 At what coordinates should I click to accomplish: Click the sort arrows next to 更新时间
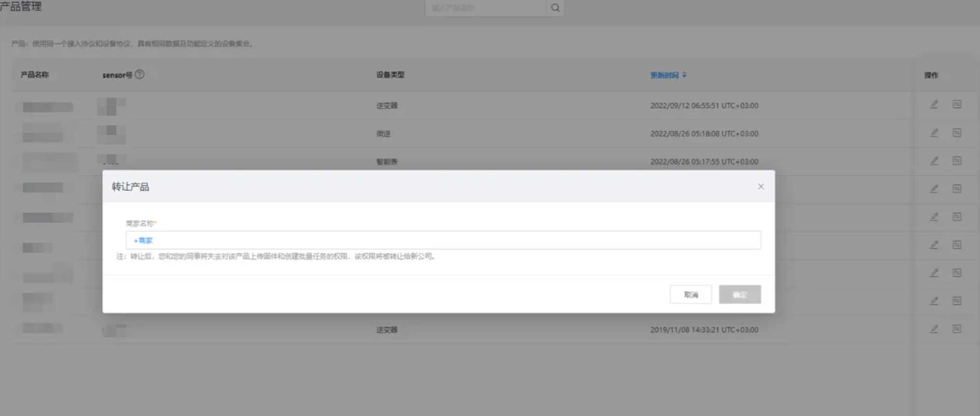pos(684,75)
